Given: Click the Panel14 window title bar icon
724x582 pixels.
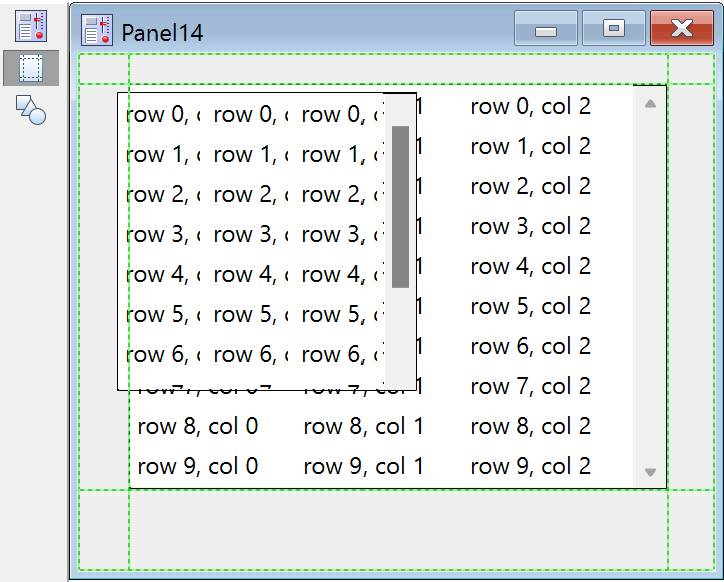Looking at the screenshot, I should pyautogui.click(x=97, y=31).
